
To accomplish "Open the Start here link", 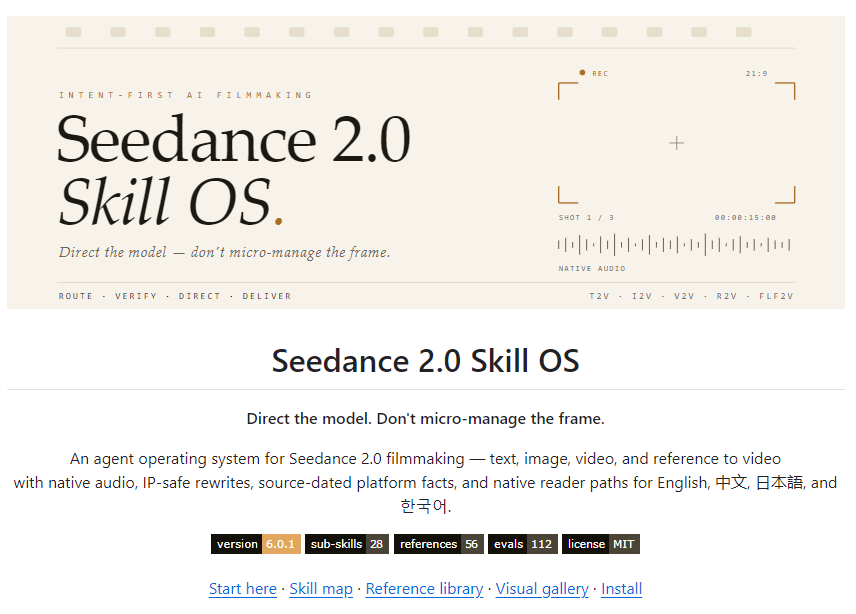I will (x=242, y=589).
